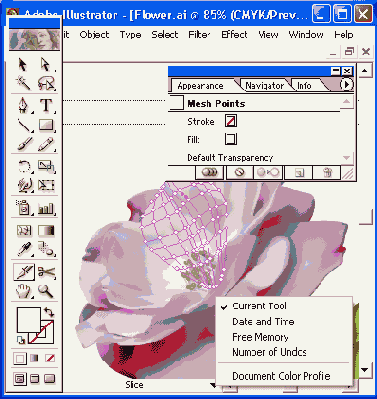
Task: Select the Direct Selection tool
Action: point(46,64)
